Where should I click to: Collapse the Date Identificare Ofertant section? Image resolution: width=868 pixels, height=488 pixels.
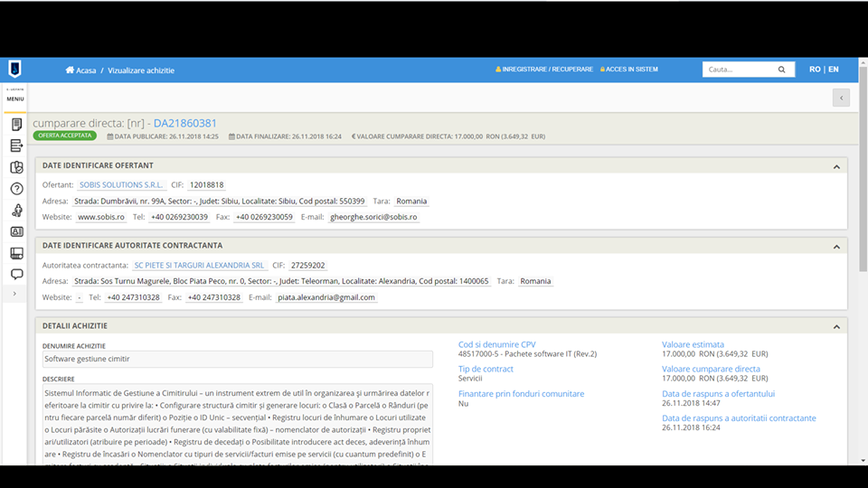(836, 166)
